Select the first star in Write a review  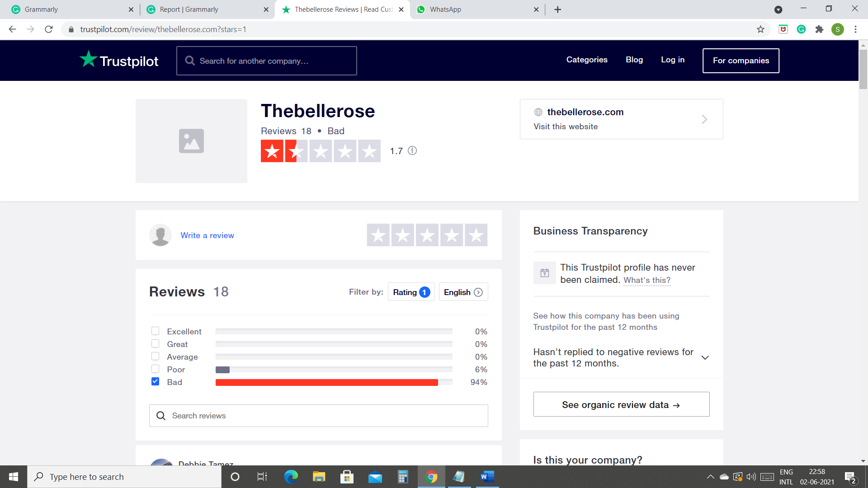tap(378, 235)
